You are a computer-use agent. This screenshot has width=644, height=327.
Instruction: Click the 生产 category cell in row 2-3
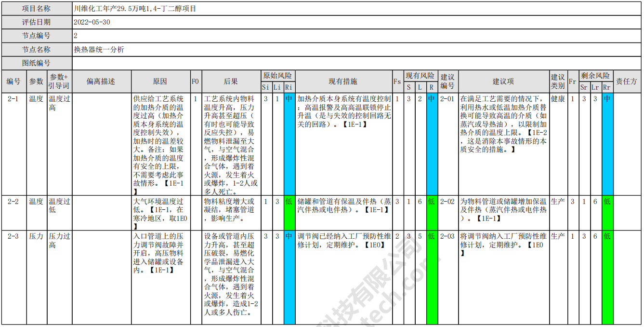point(558,277)
